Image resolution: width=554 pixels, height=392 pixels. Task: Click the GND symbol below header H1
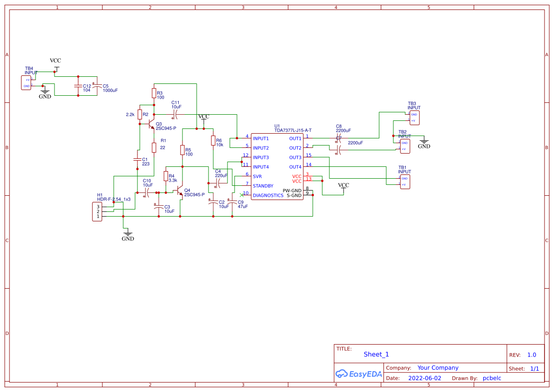[x=128, y=236]
